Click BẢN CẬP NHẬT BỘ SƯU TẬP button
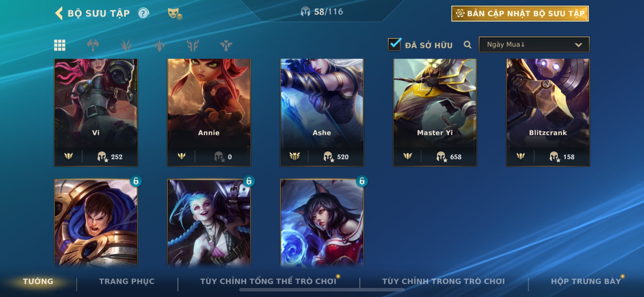The width and height of the screenshot is (644, 297). pos(520,14)
